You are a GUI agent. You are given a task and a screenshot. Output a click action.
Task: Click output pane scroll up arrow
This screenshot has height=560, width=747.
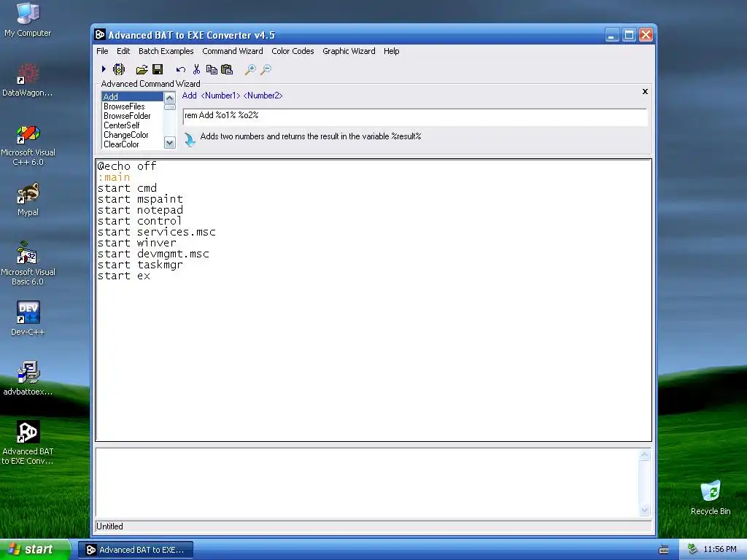pos(645,455)
